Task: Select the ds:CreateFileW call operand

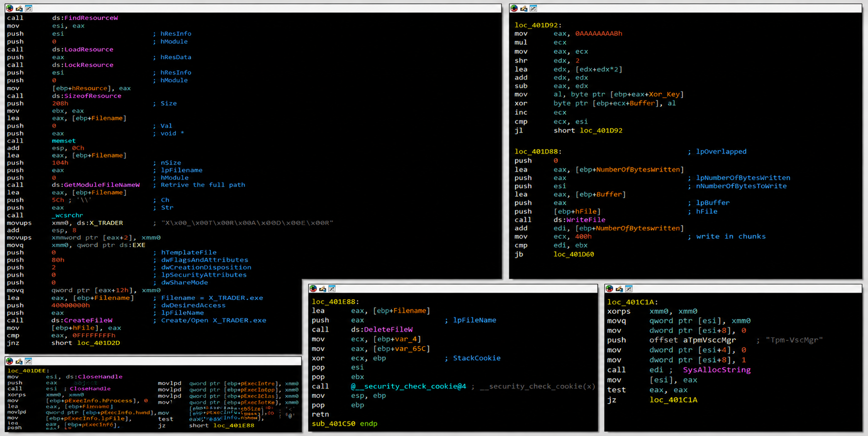Action: point(82,320)
